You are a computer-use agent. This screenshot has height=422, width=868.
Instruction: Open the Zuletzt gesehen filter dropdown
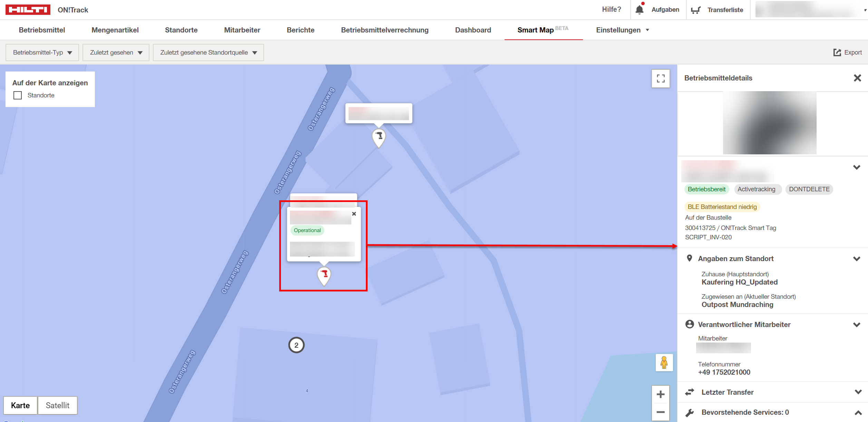pyautogui.click(x=116, y=52)
